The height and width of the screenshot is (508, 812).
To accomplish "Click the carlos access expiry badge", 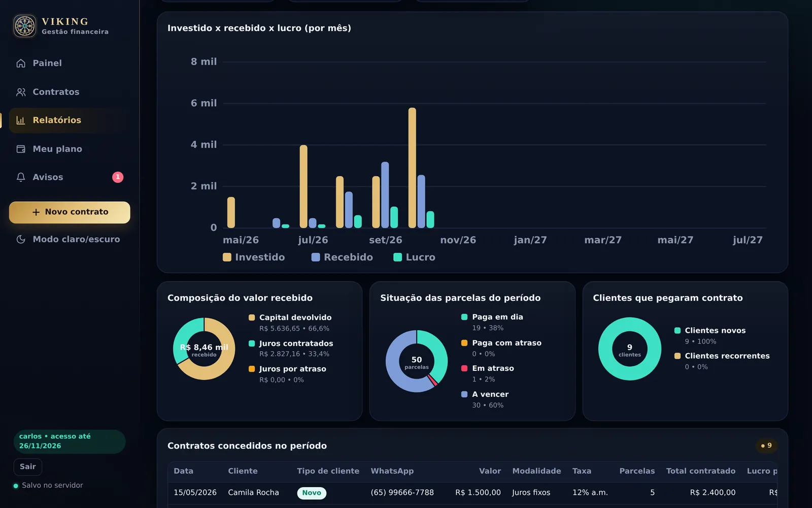I will tap(70, 441).
